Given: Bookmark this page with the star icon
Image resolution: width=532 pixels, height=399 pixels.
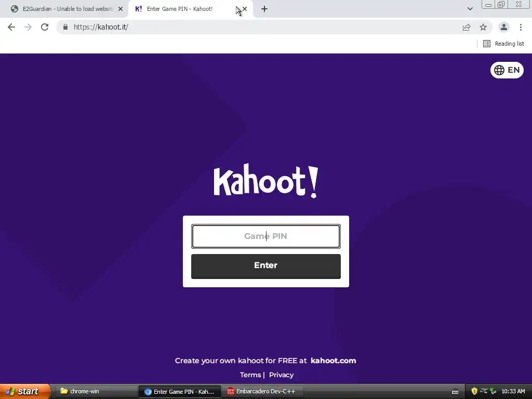Looking at the screenshot, I should click(483, 27).
